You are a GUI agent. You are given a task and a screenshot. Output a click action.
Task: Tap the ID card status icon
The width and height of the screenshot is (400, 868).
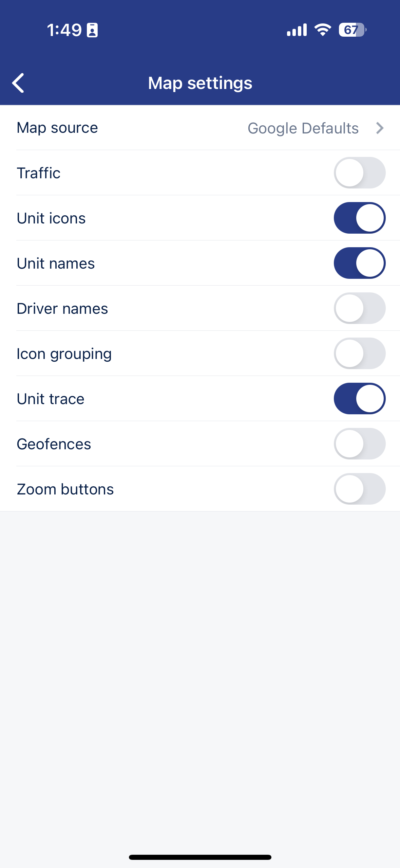tap(92, 30)
